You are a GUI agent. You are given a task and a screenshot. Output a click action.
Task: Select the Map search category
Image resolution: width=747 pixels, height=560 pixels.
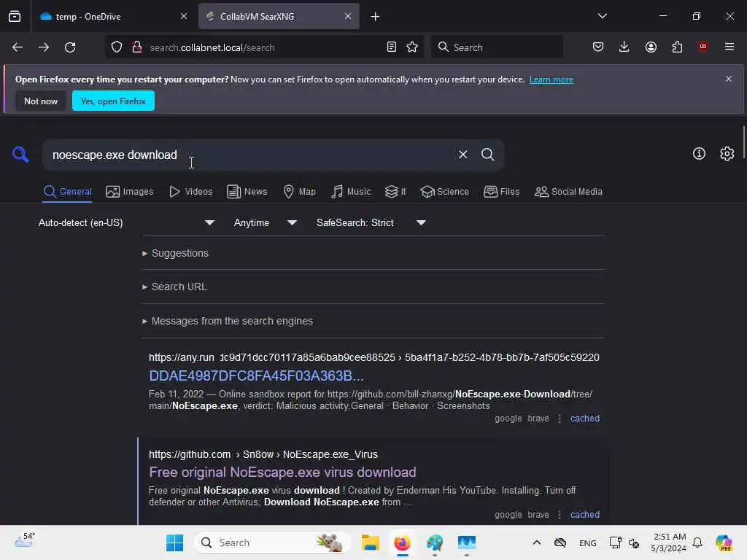pyautogui.click(x=299, y=192)
